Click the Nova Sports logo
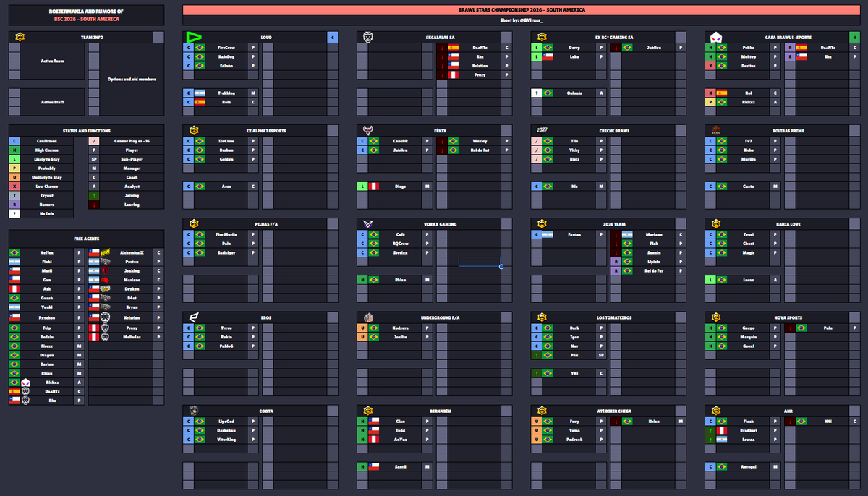The height and width of the screenshot is (496, 868). click(715, 317)
